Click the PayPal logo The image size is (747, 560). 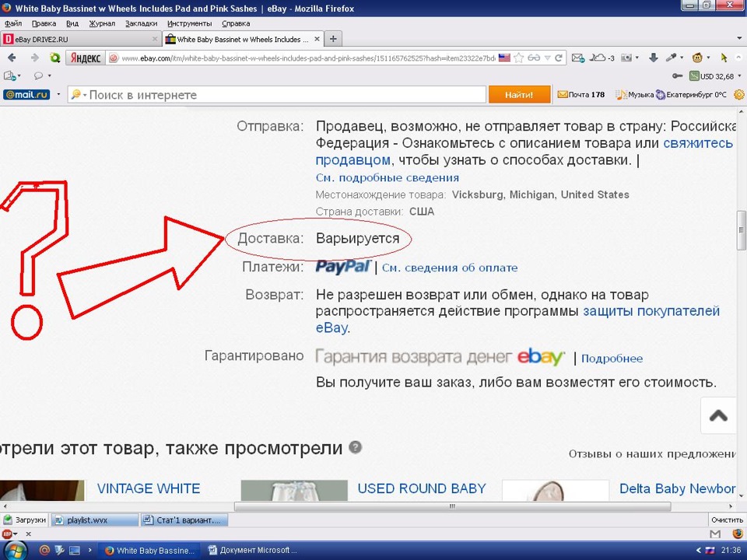pos(343,267)
